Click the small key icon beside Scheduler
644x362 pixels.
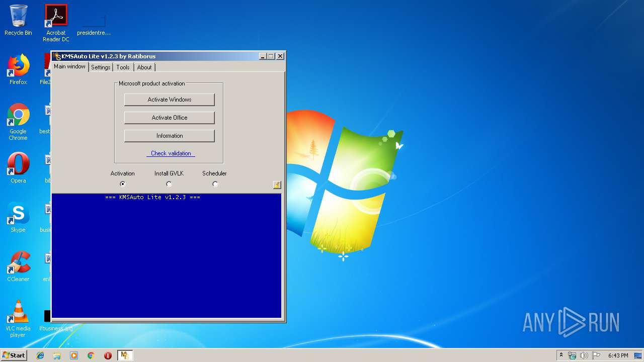click(277, 185)
